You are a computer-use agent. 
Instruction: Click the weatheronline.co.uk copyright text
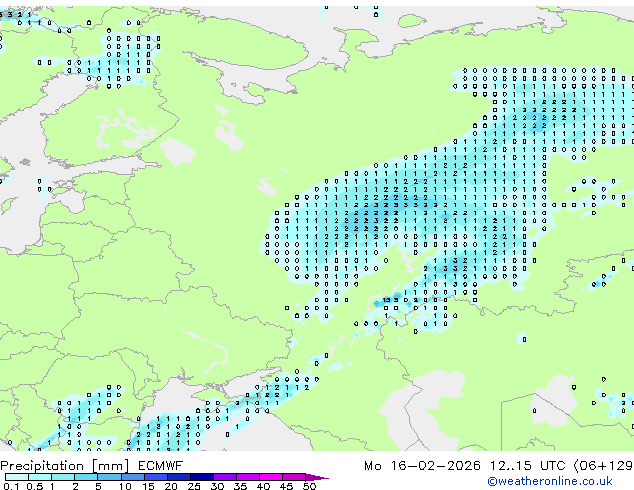[550, 481]
